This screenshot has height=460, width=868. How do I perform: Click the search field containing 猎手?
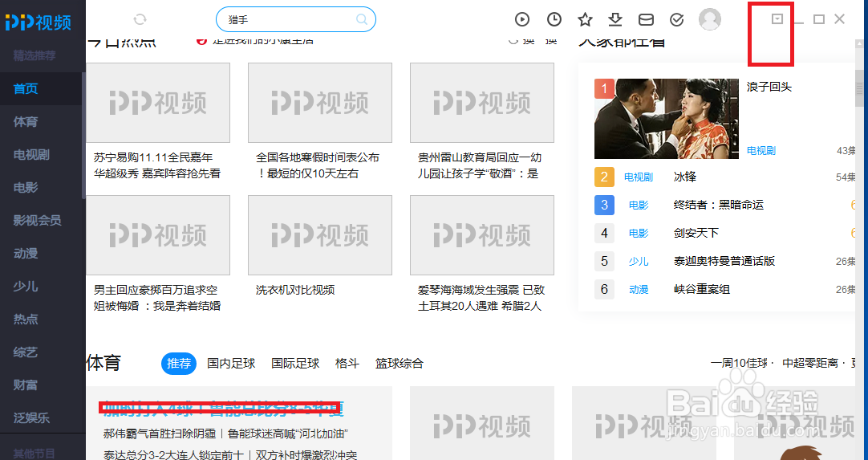click(x=295, y=20)
